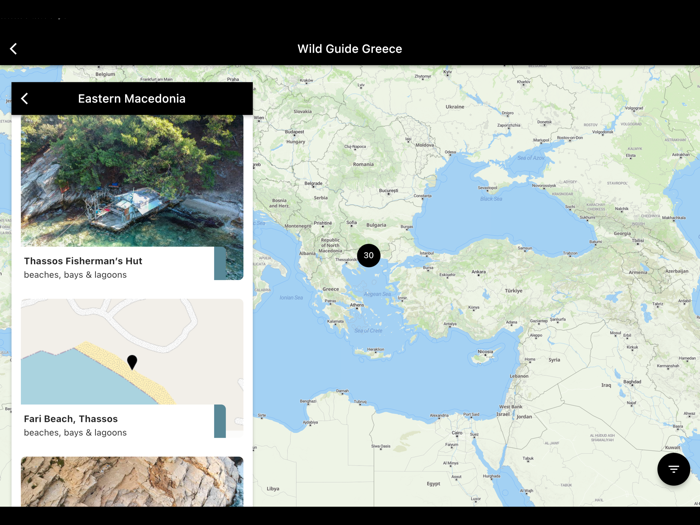Select the Fari Beach, Thassos title
The width and height of the screenshot is (700, 525).
coord(71,419)
